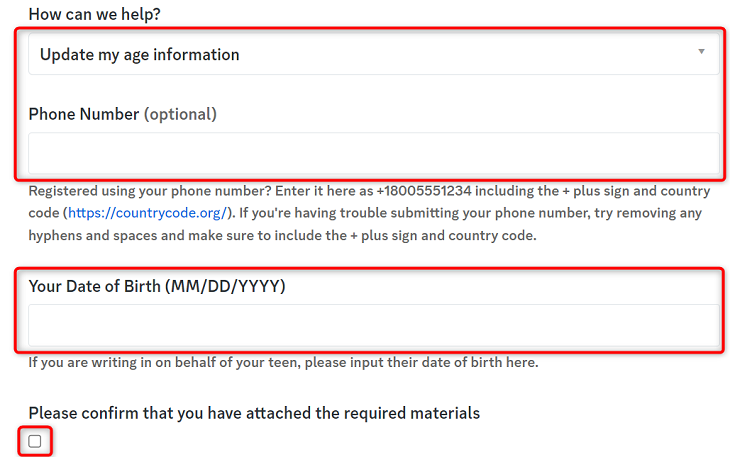Click the teen date of birth hint text
The height and width of the screenshot is (457, 730).
(x=283, y=362)
